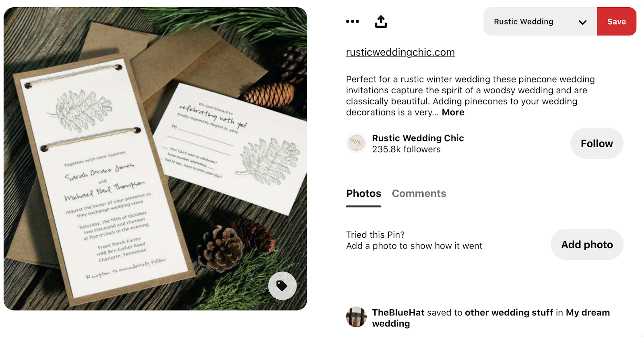Open the My dream wedding board link
The height and width of the screenshot is (337, 644).
(x=491, y=318)
